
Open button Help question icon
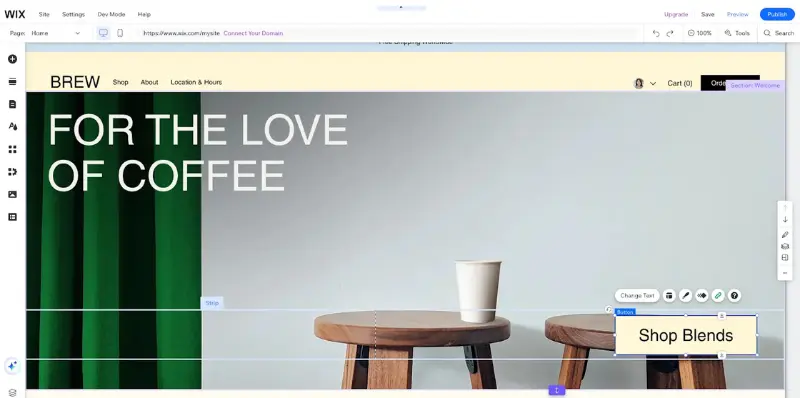pos(734,295)
